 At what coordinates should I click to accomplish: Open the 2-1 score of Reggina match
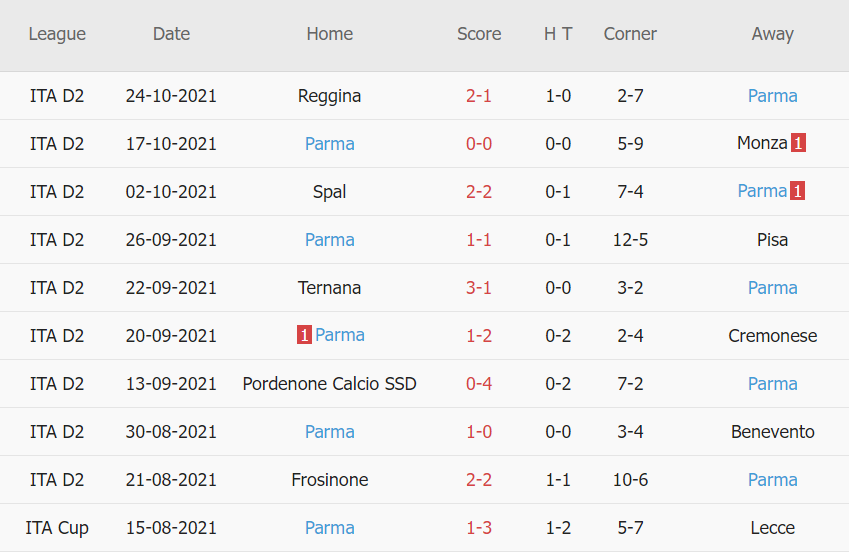point(479,96)
